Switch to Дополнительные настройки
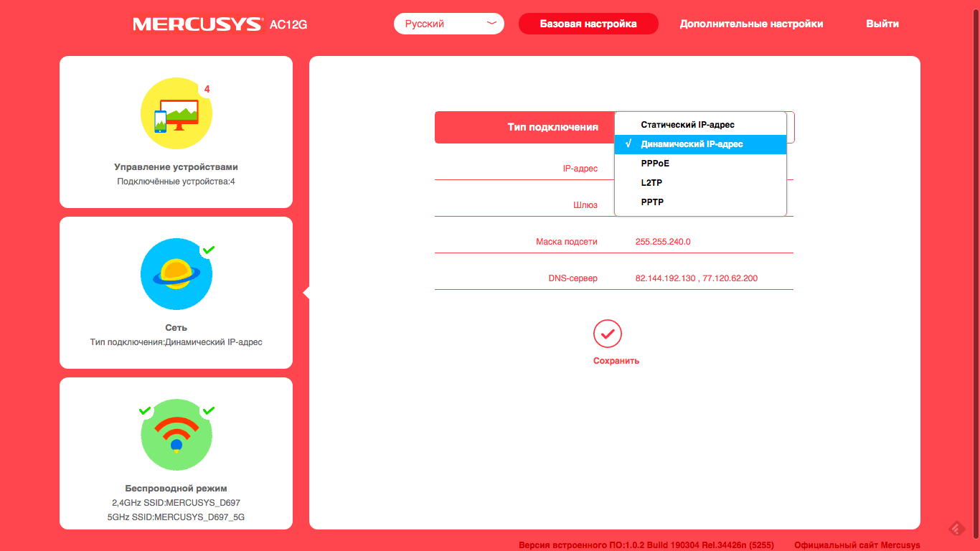This screenshot has height=551, width=980. pos(751,24)
